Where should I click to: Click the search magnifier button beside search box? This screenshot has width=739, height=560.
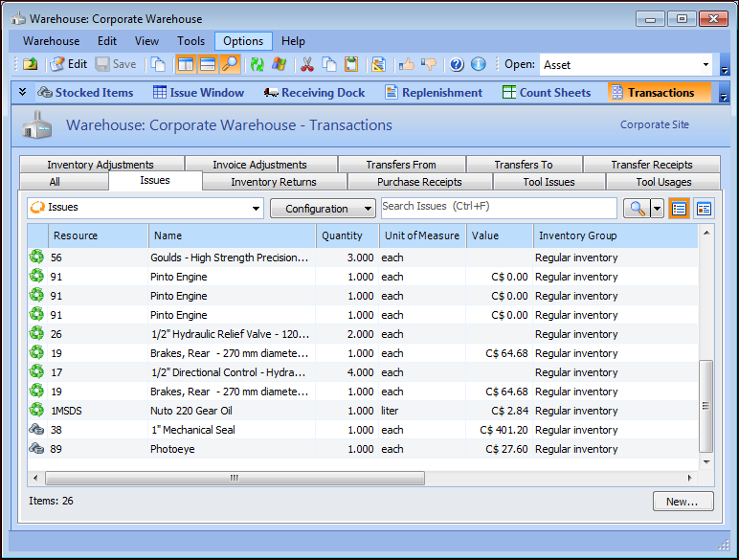pos(636,209)
